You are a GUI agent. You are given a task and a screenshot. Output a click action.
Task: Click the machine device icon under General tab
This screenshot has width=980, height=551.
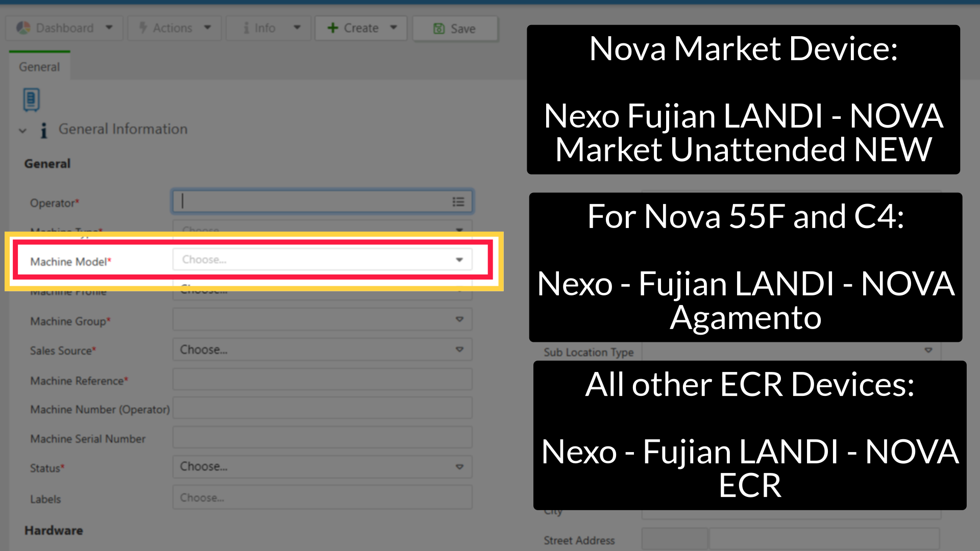pyautogui.click(x=31, y=99)
